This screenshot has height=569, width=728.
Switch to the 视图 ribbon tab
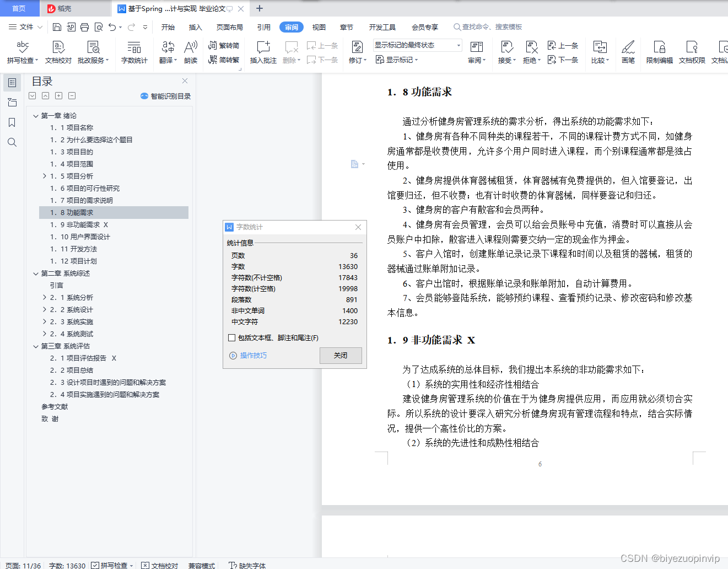[319, 26]
